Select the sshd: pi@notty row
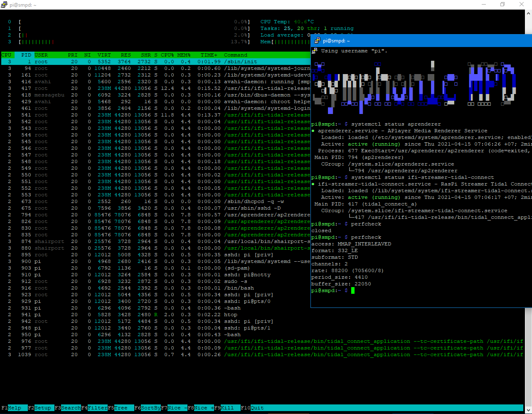 [156, 275]
